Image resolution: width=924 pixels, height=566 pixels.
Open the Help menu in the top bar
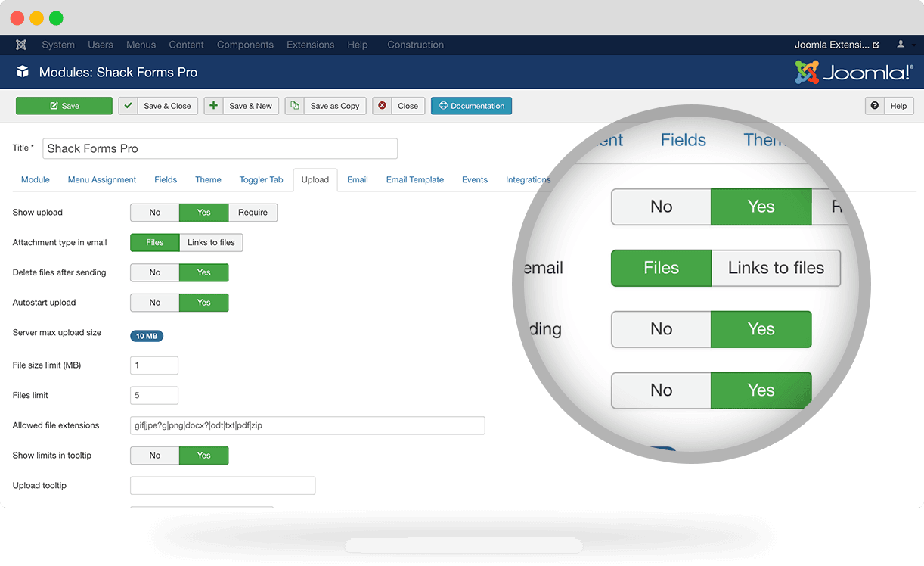[358, 45]
